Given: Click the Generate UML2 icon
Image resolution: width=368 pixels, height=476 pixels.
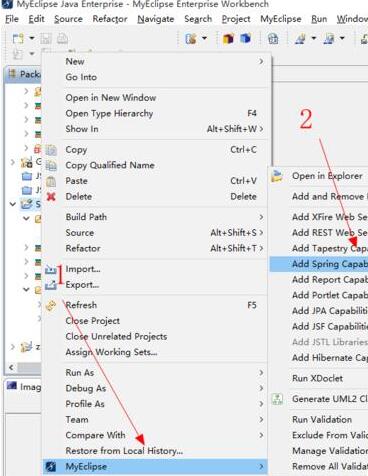Looking at the screenshot, I should click(x=277, y=399).
